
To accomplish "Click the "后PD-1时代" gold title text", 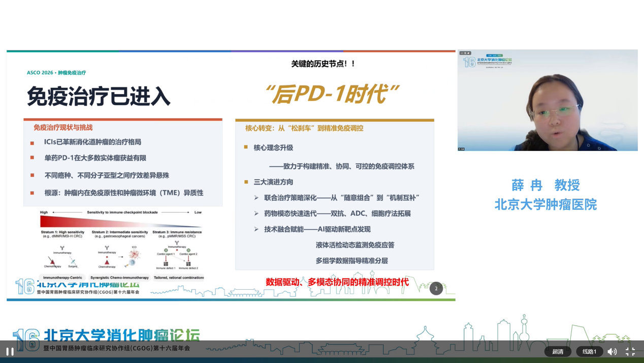I will click(x=332, y=94).
